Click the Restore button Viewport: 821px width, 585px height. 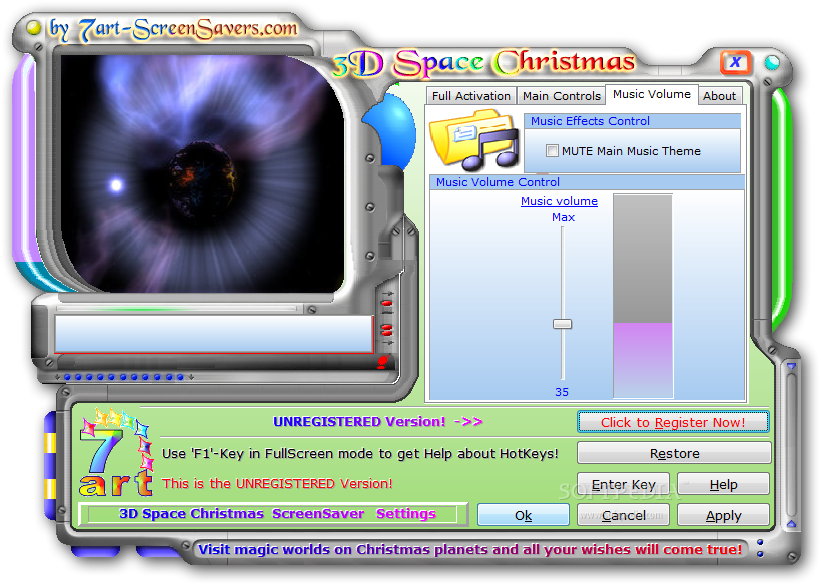point(674,453)
